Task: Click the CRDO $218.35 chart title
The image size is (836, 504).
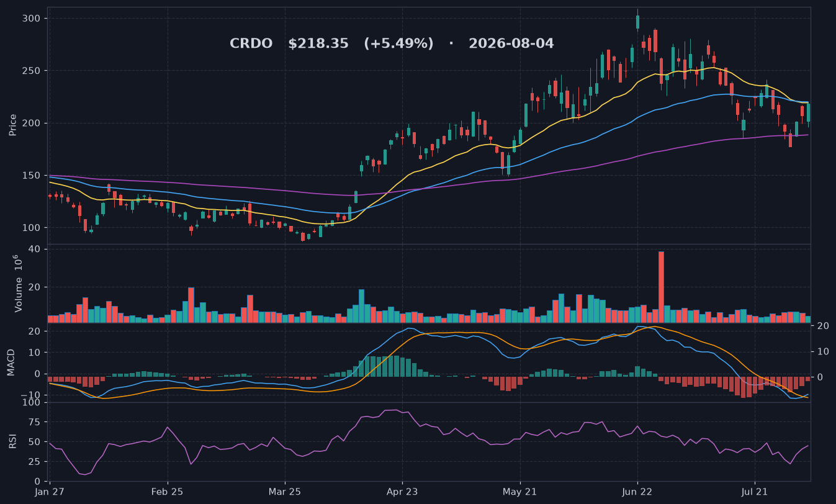Action: click(x=392, y=43)
